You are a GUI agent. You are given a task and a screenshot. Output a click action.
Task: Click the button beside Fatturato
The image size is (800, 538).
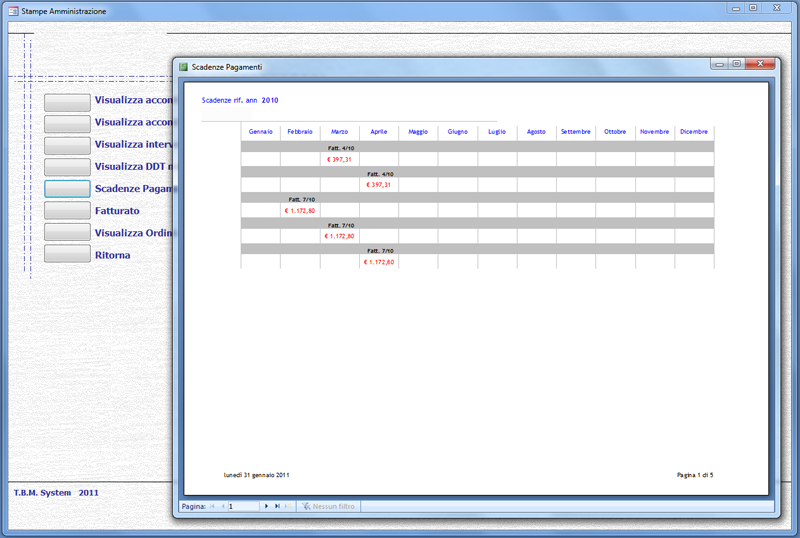click(x=67, y=210)
